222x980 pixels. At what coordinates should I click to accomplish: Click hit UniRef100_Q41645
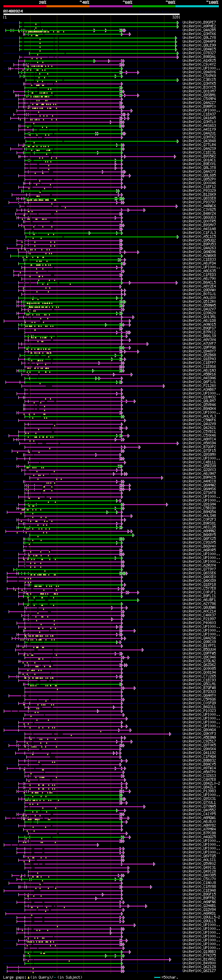click(199, 118)
